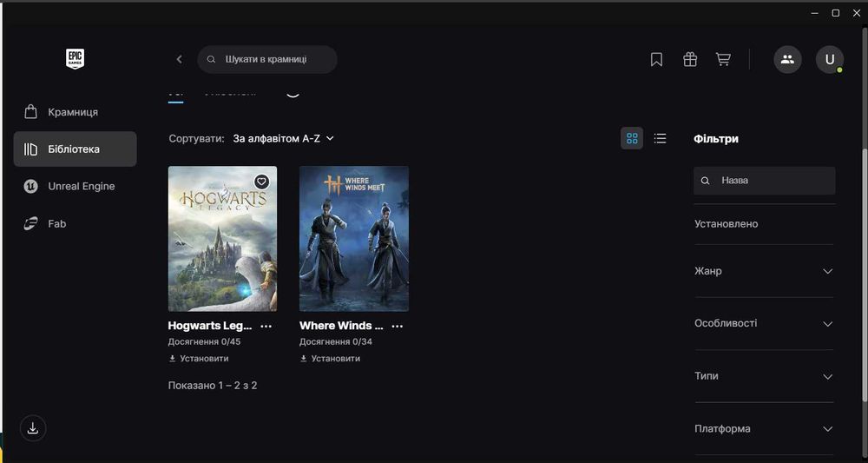Expand the Особливості filter
This screenshot has width=868, height=463.
tap(764, 323)
